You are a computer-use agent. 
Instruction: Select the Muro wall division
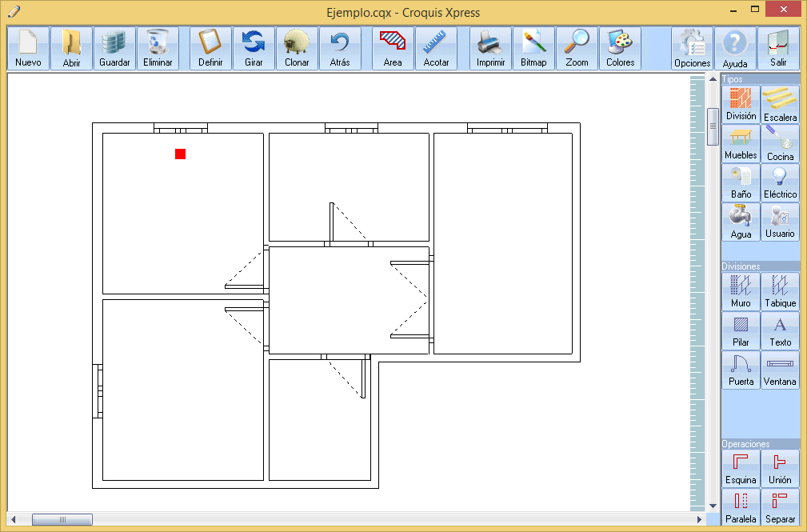pos(741,291)
